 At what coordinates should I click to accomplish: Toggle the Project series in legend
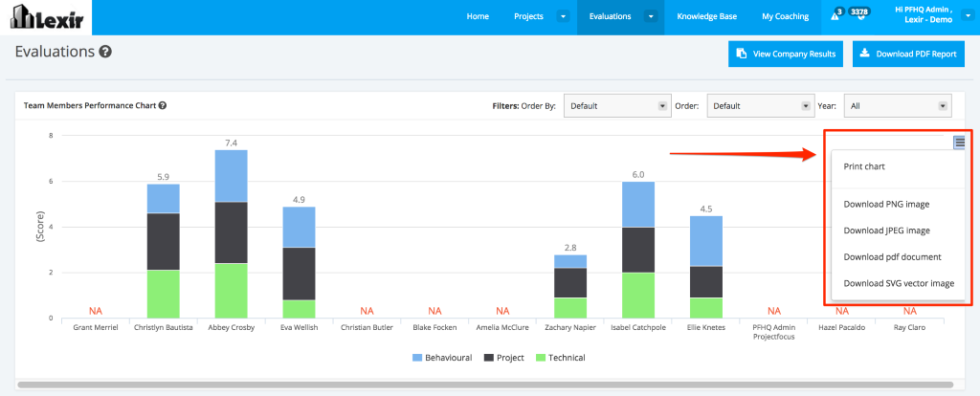coord(503,358)
